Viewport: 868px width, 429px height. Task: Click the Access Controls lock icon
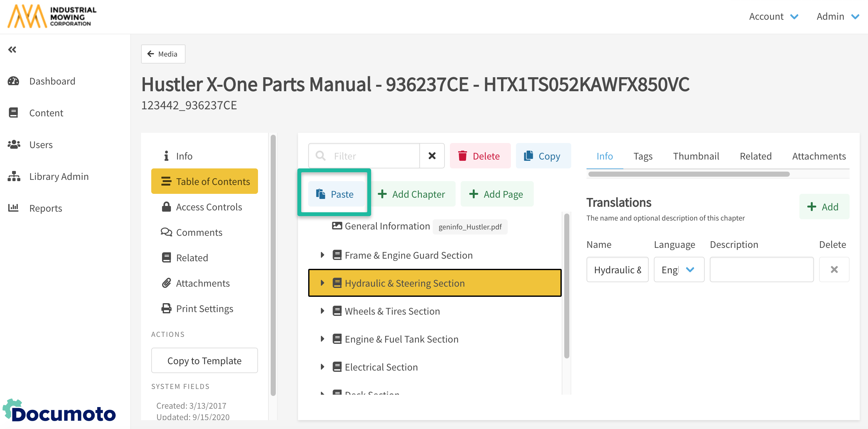[x=166, y=207]
